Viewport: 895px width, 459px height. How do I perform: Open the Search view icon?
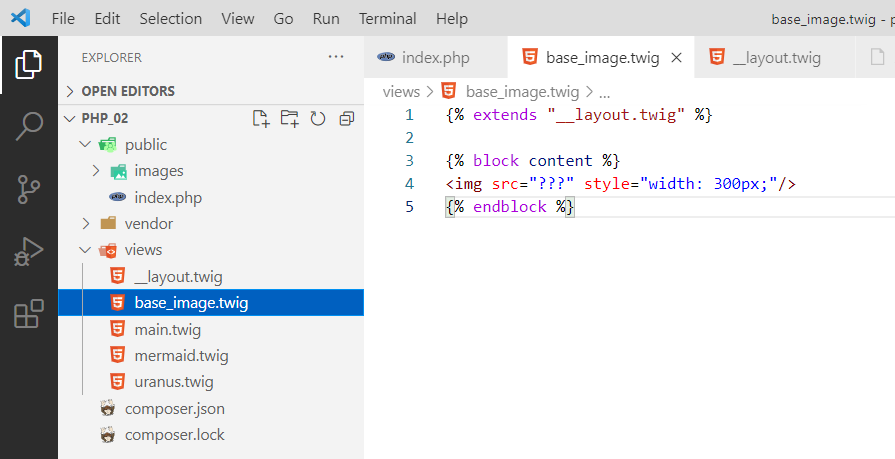pyautogui.click(x=29, y=126)
